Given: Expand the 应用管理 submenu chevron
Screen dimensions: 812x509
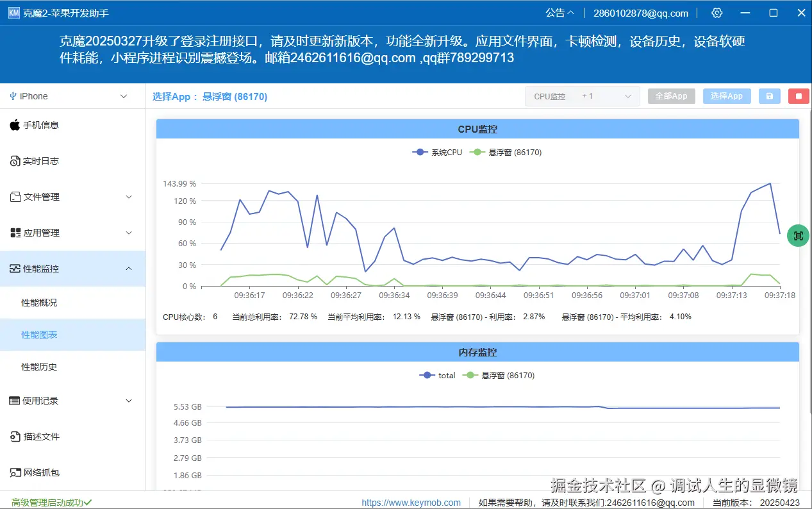Looking at the screenshot, I should tap(129, 233).
